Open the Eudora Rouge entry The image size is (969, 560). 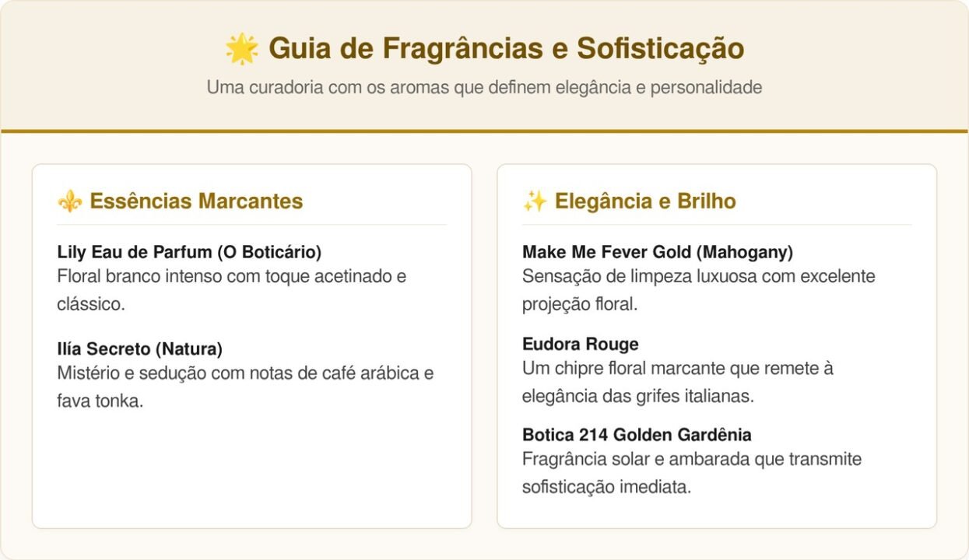click(x=581, y=344)
